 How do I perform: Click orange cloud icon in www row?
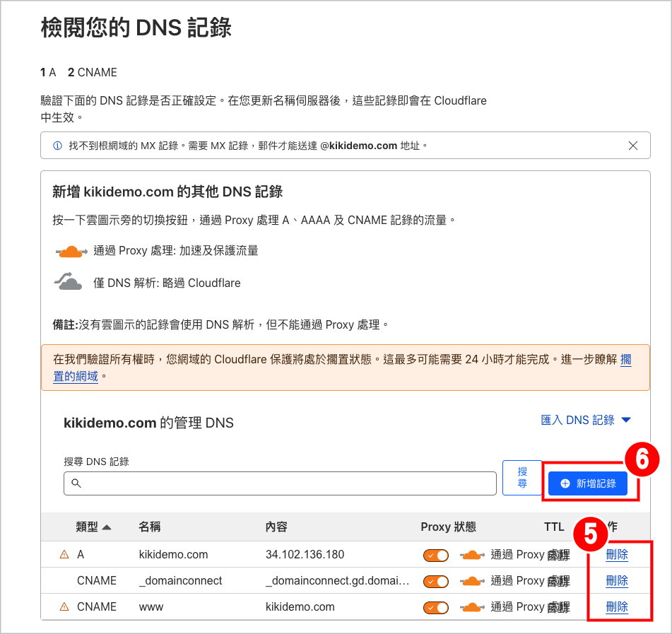472,607
